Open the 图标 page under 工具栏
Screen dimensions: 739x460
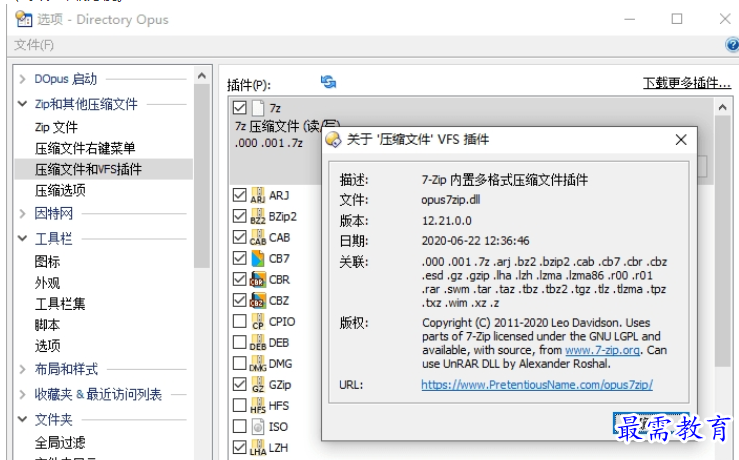coord(47,262)
